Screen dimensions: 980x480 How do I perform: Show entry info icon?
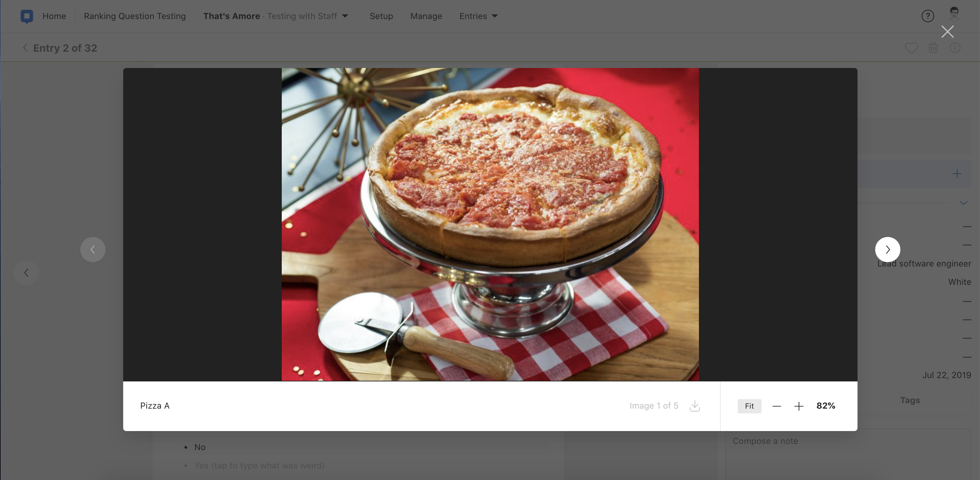tap(955, 48)
